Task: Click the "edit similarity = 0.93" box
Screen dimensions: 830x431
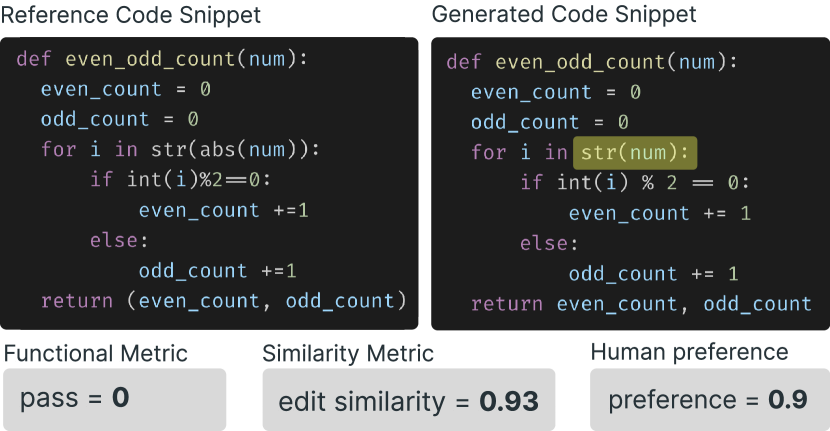Action: pos(409,401)
